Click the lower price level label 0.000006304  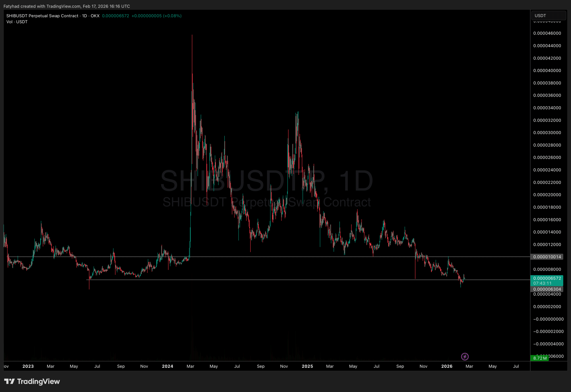pos(548,289)
